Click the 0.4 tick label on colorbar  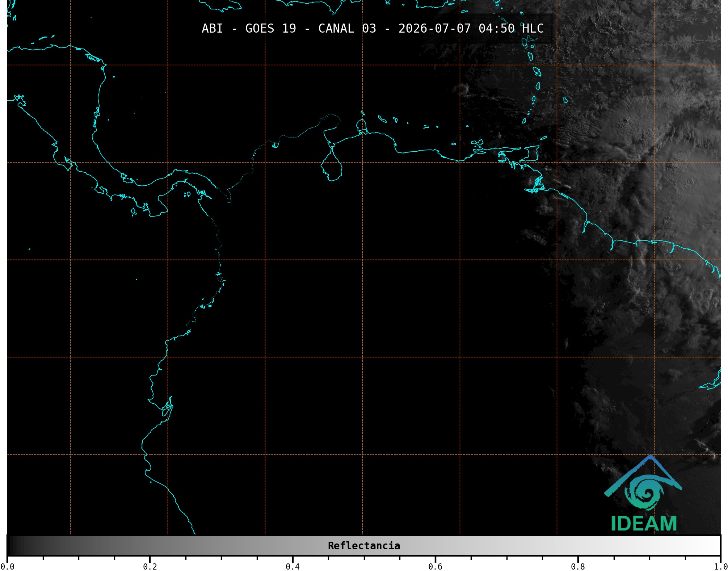coord(293,566)
